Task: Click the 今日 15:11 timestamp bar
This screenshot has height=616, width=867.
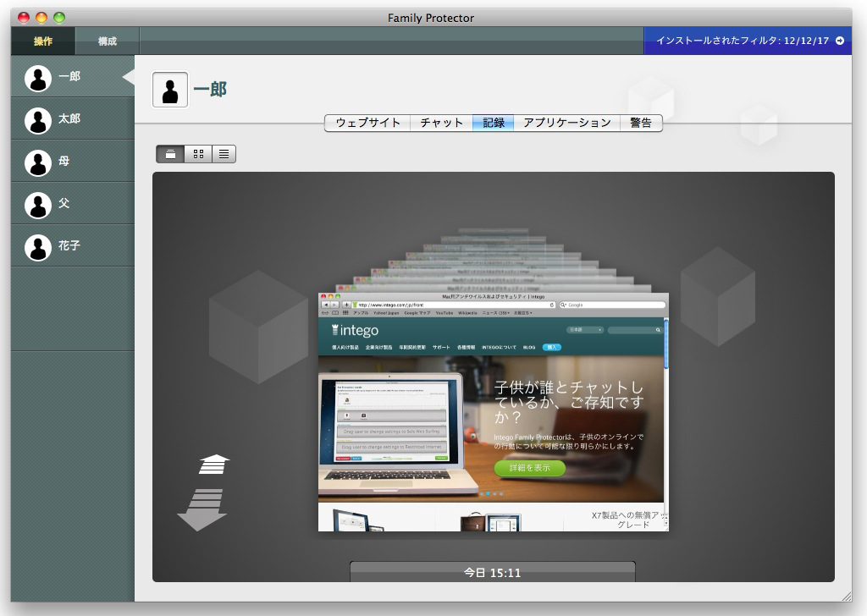Action: click(492, 572)
